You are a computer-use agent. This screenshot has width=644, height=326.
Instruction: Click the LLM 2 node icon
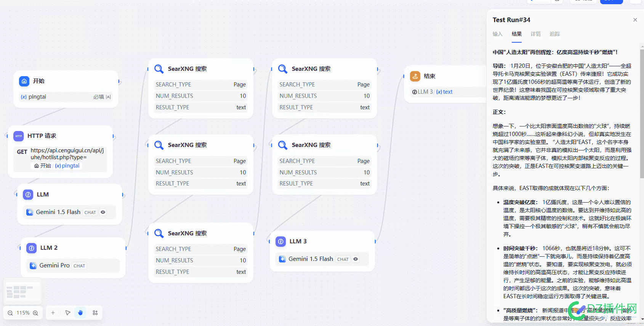point(32,248)
